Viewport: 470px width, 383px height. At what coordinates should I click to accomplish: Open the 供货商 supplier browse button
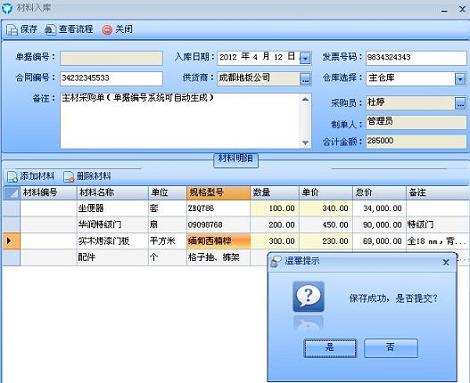click(305, 79)
